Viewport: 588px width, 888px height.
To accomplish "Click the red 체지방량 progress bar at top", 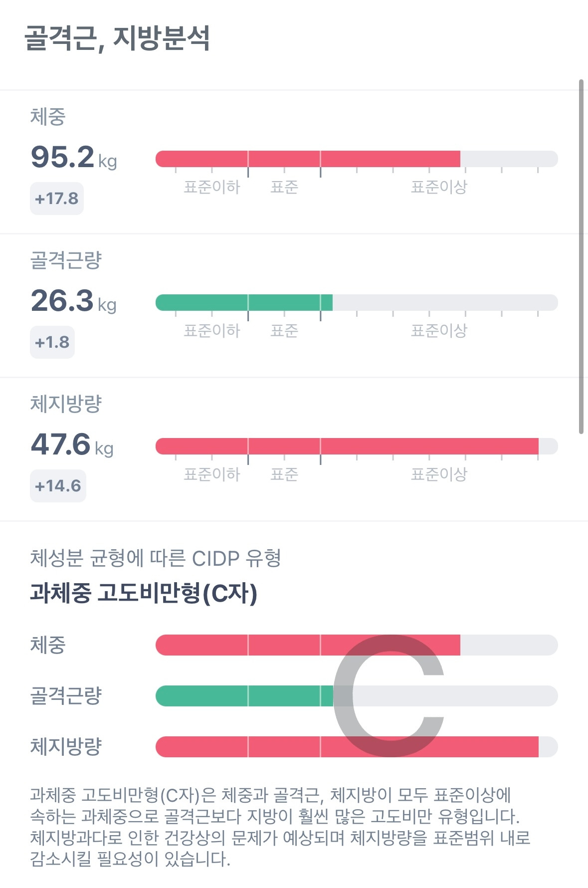I will [x=357, y=446].
